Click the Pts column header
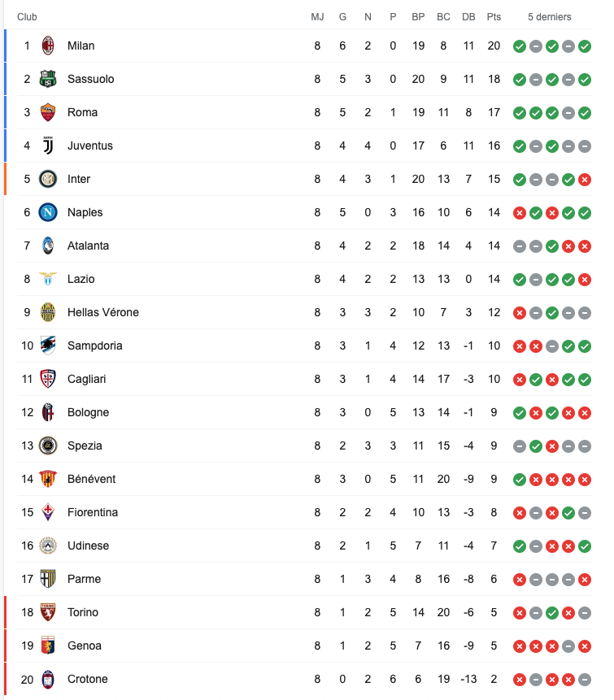Image resolution: width=614 pixels, height=700 pixels. point(494,17)
